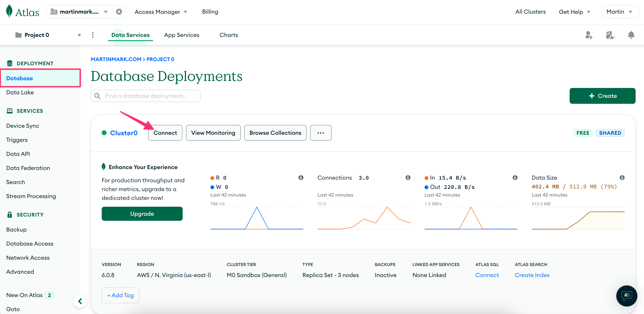Expand the Get Help menu
Image resolution: width=644 pixels, height=314 pixels.
[x=574, y=12]
